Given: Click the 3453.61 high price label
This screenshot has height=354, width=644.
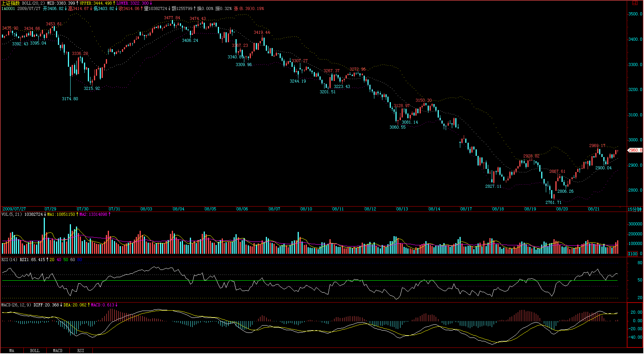Looking at the screenshot, I should 54,24.
